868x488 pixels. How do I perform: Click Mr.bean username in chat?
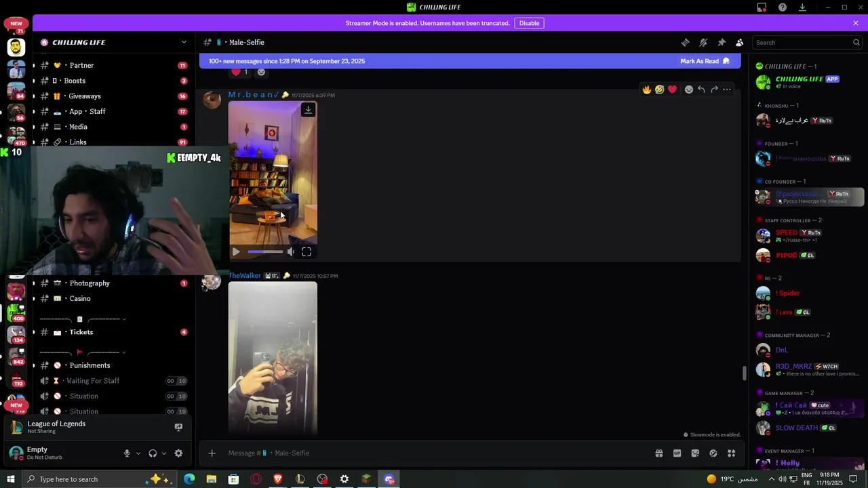click(254, 95)
